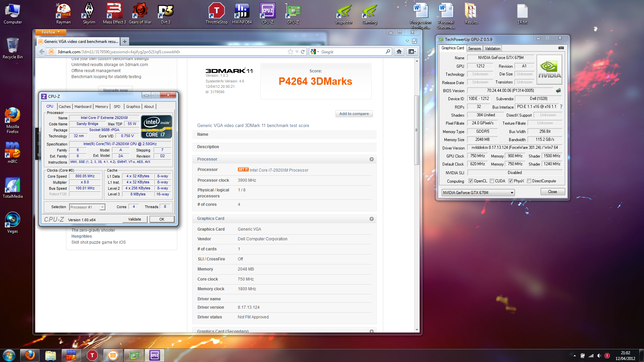The image size is (644, 362).
Task: Click GPU-Z screenshot camera icon
Action: point(561,48)
